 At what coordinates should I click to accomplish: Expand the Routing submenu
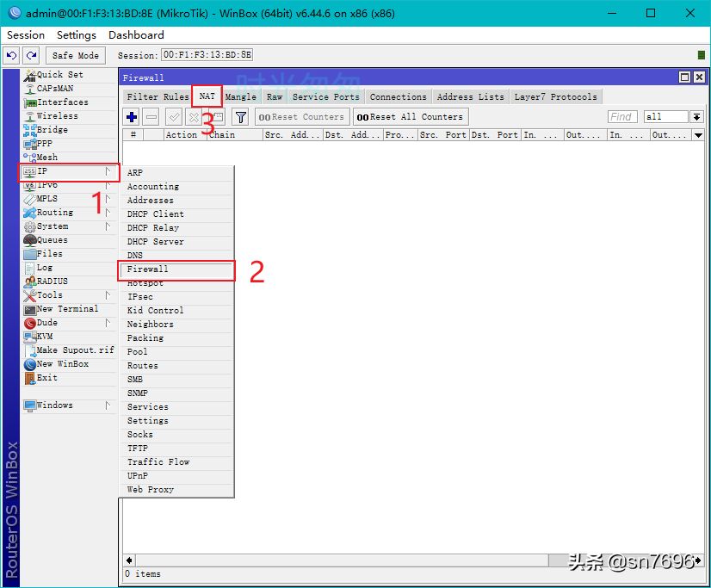click(69, 213)
